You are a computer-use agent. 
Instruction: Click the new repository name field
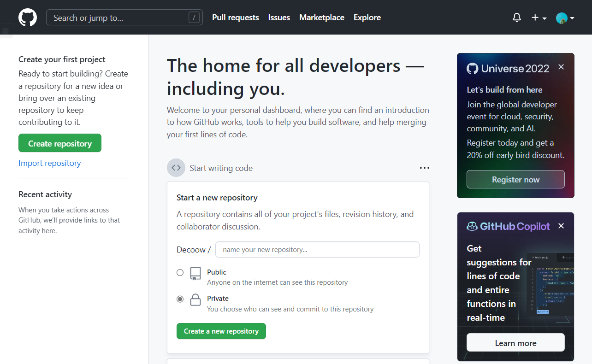[x=317, y=249]
